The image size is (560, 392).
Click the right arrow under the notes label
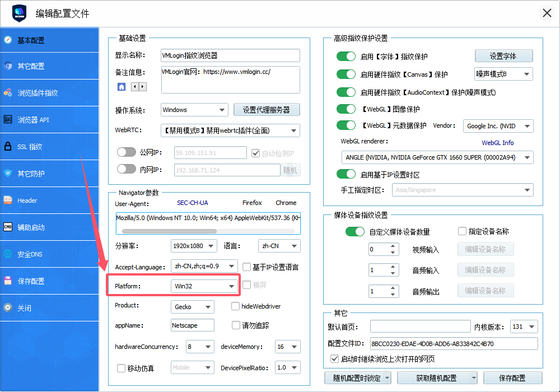pyautogui.click(x=142, y=87)
